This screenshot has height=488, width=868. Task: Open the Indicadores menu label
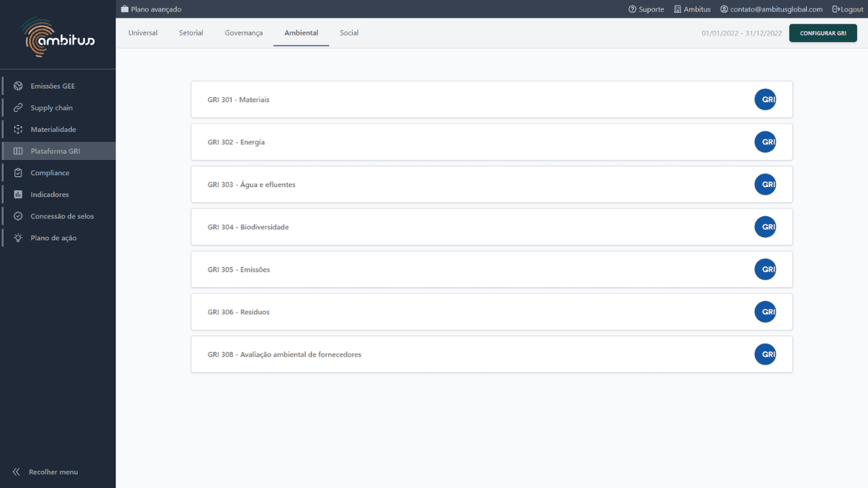tap(50, 195)
